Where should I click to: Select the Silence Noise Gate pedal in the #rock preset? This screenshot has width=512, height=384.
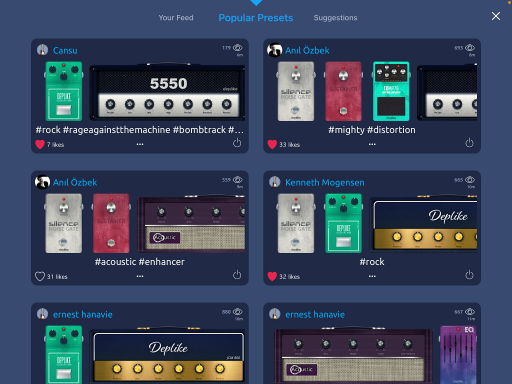click(296, 223)
